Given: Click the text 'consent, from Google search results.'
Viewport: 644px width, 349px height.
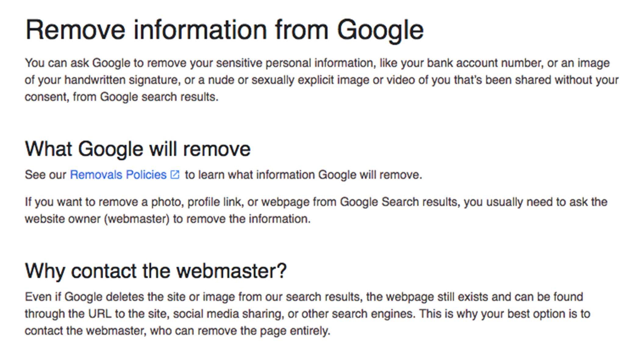Looking at the screenshot, I should click(122, 97).
